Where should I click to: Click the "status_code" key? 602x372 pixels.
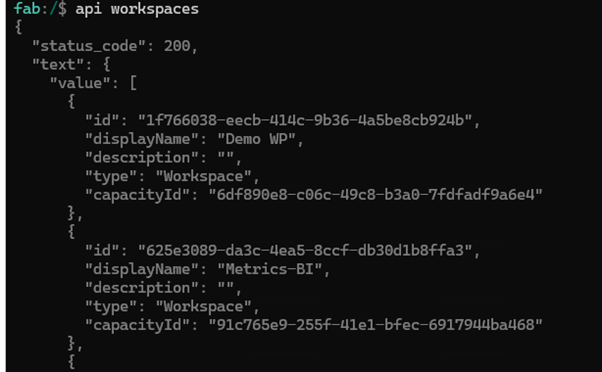[89, 46]
